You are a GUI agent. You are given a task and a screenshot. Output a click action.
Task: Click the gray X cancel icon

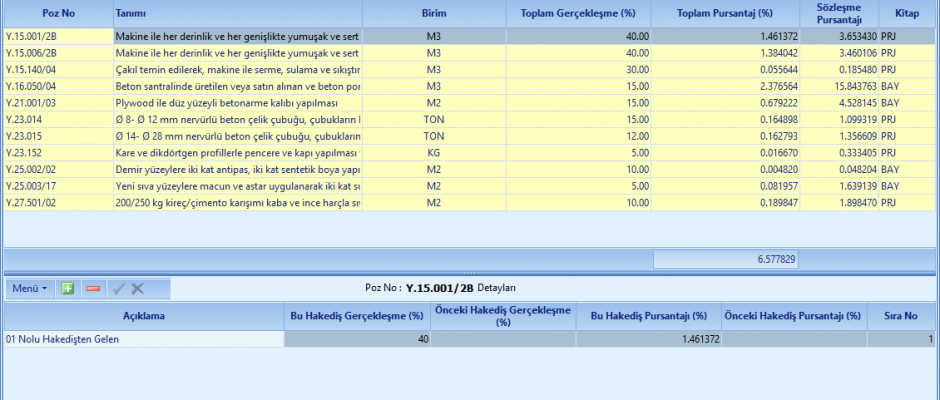138,288
